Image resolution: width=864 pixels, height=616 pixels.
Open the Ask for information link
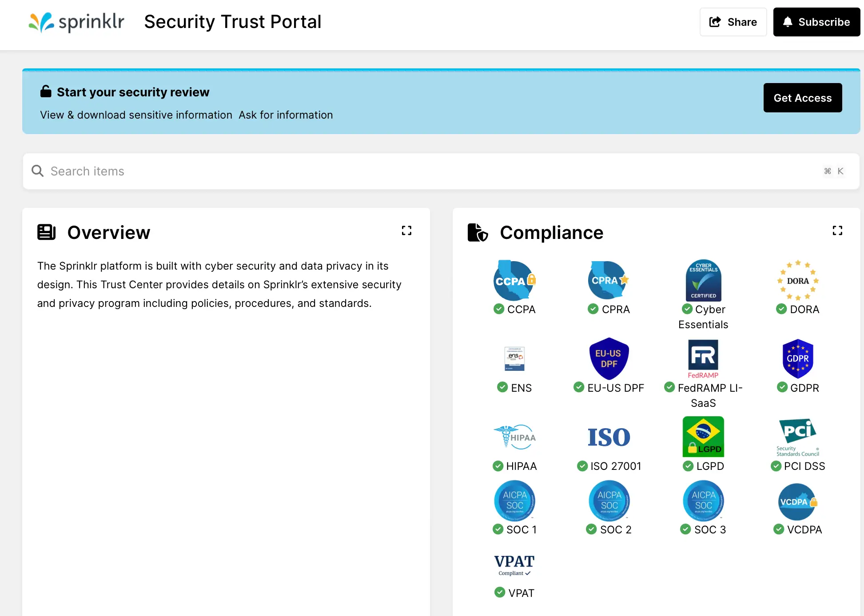[x=285, y=115]
